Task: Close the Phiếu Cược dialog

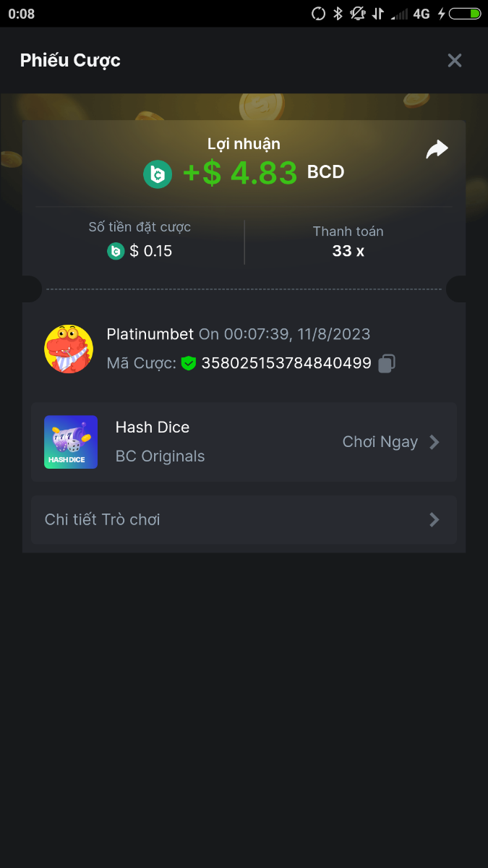Action: [454, 61]
